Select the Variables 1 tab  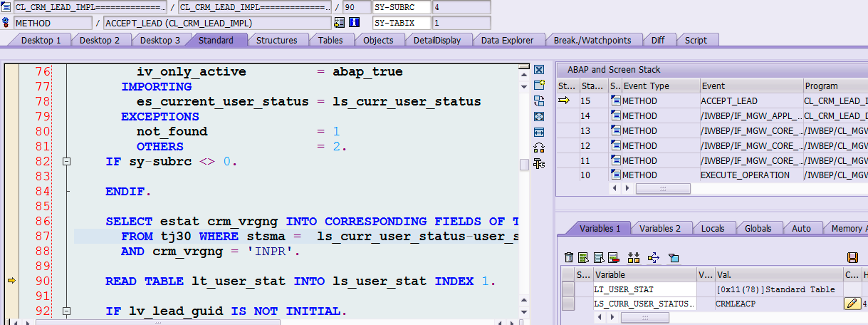(x=600, y=228)
